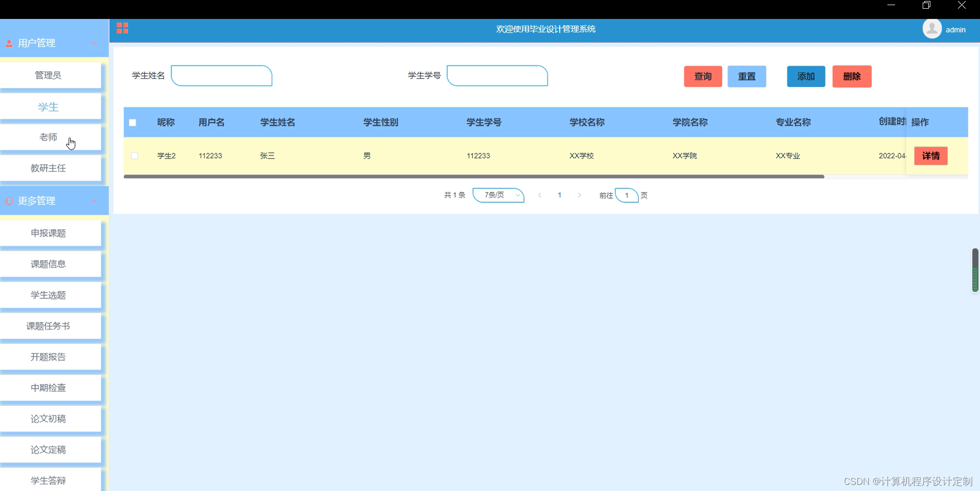Open 中期检查 menu item

tap(51, 388)
